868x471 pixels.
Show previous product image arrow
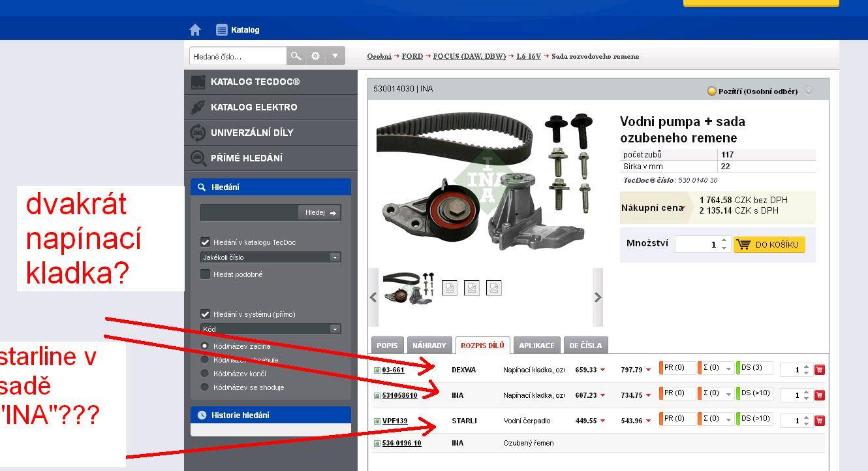[373, 297]
